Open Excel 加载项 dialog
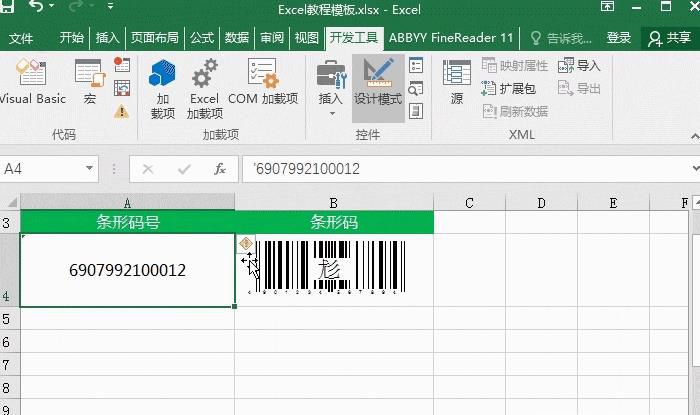700x415 pixels. [x=204, y=89]
